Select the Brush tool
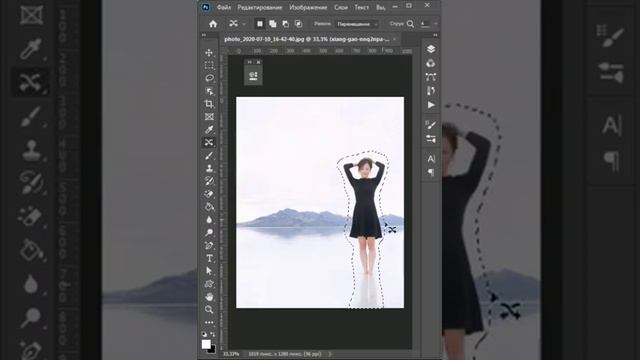The height and width of the screenshot is (360, 640). tap(209, 155)
